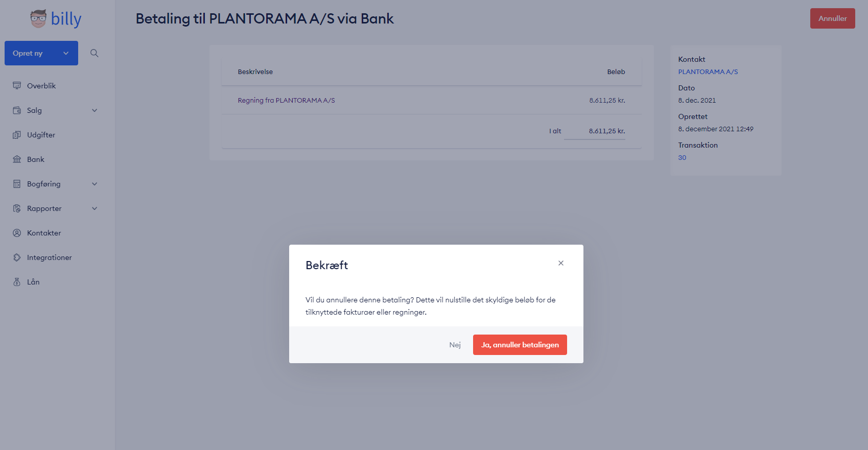The height and width of the screenshot is (450, 868).
Task: Click the Kontakter person icon
Action: pos(17,233)
